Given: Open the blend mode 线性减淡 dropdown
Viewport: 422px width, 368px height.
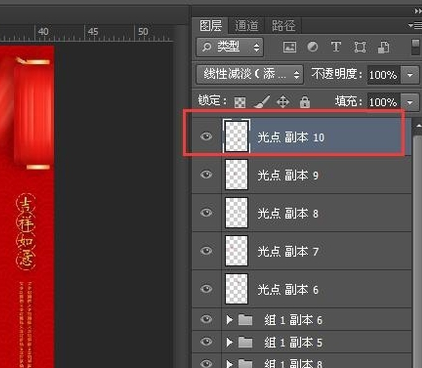Looking at the screenshot, I should tap(250, 74).
